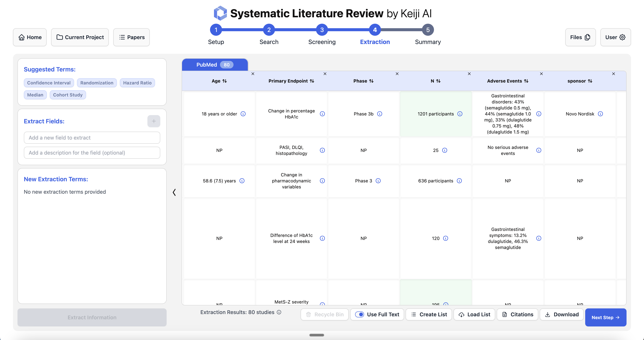Sort table by Primary Endpoint column
Image resolution: width=644 pixels, height=340 pixels.
pyautogui.click(x=312, y=81)
